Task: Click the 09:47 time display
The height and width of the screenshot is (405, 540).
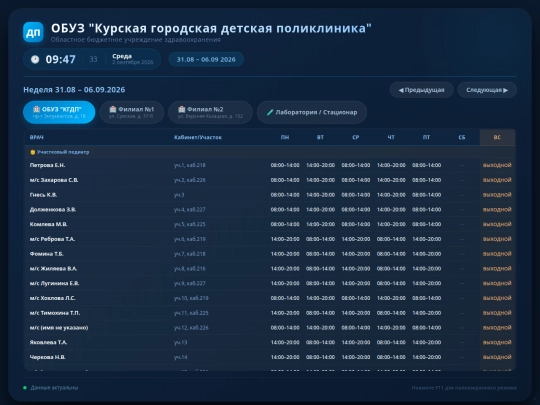Action: pyautogui.click(x=61, y=60)
